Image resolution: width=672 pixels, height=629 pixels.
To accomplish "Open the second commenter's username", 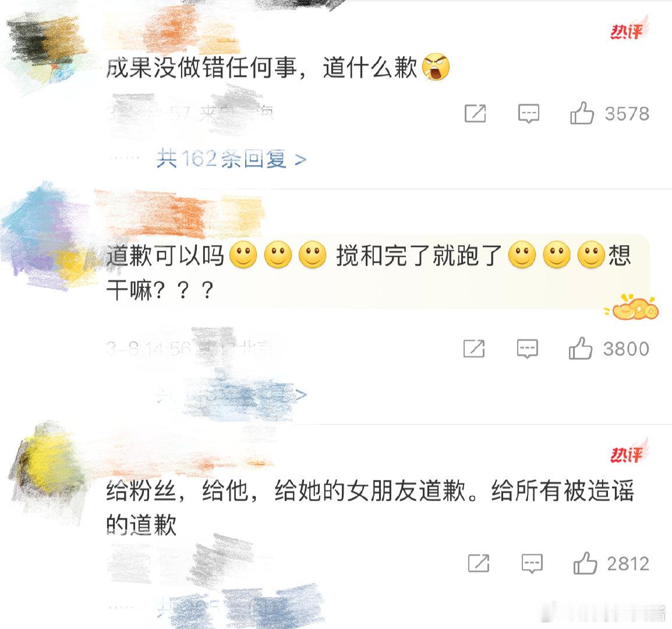I will tap(180, 212).
